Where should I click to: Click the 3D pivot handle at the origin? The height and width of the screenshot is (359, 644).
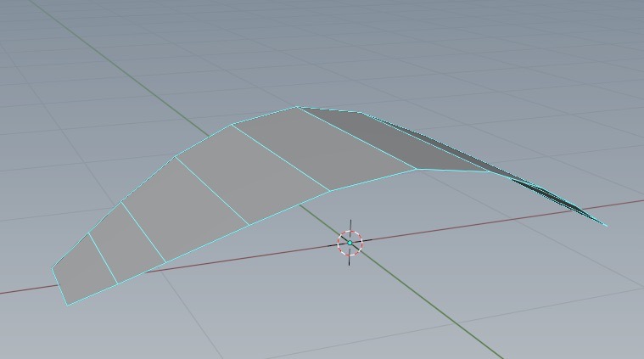(x=350, y=243)
